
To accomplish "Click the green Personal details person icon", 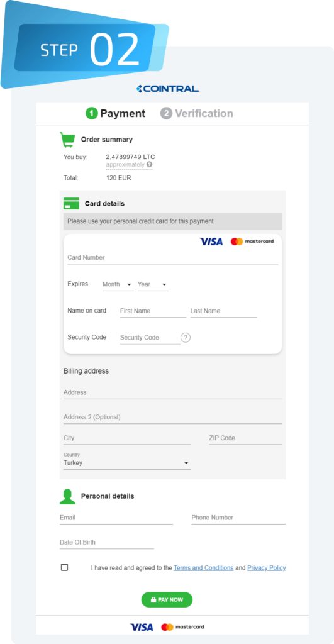I will [67, 496].
